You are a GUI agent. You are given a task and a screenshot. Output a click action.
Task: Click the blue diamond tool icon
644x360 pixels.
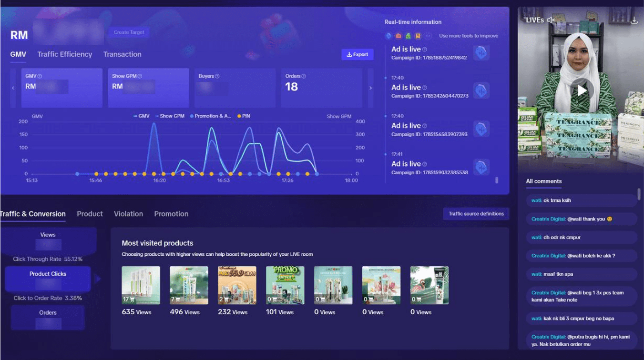pos(388,36)
